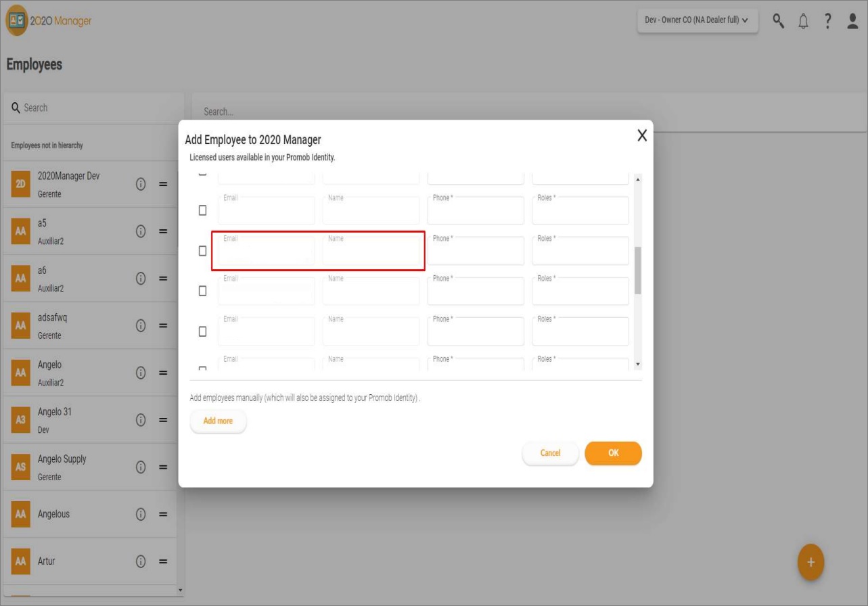Click the employee list scrollbar down arrow

179,590
